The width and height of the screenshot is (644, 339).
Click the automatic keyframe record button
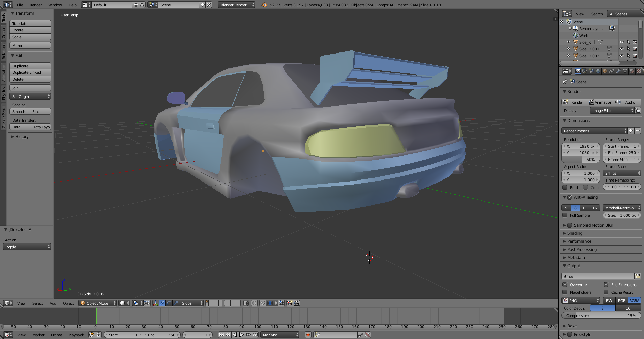308,335
